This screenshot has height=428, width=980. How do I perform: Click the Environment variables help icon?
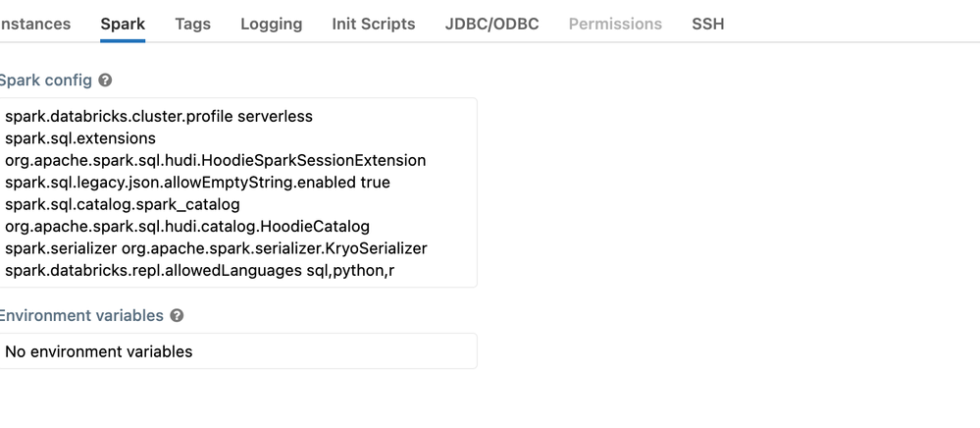tap(177, 316)
